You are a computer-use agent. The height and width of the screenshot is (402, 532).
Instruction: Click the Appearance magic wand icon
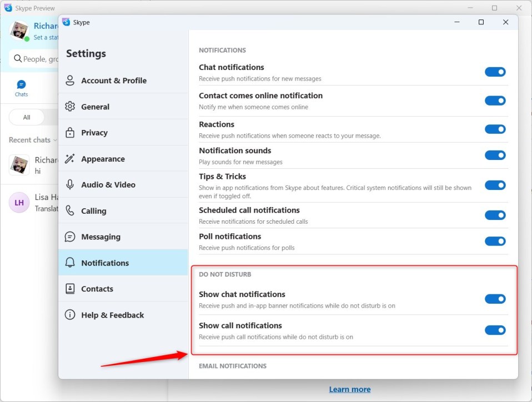pyautogui.click(x=70, y=158)
